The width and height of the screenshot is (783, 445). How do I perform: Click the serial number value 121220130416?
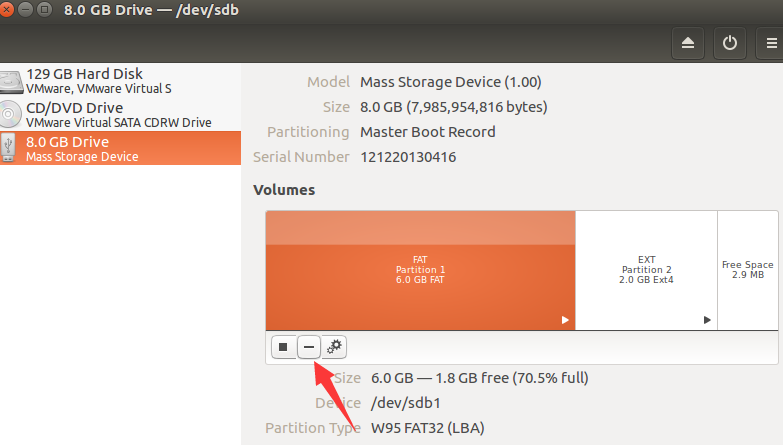click(408, 157)
